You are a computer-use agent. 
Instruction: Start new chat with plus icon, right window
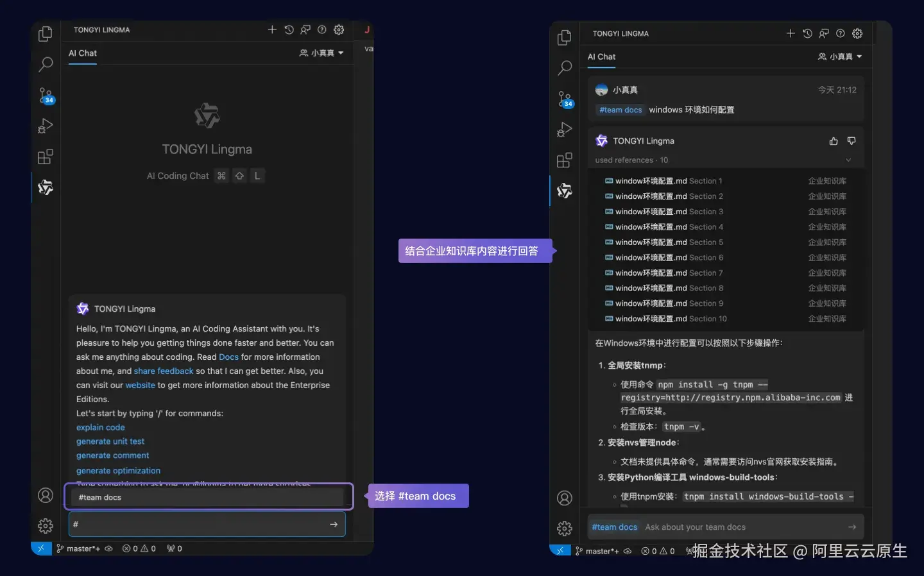791,33
